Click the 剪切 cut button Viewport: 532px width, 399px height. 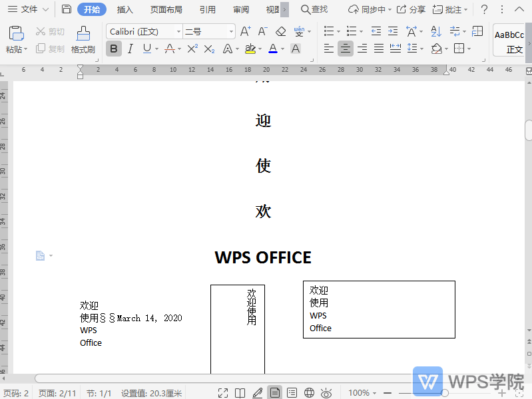click(x=50, y=31)
